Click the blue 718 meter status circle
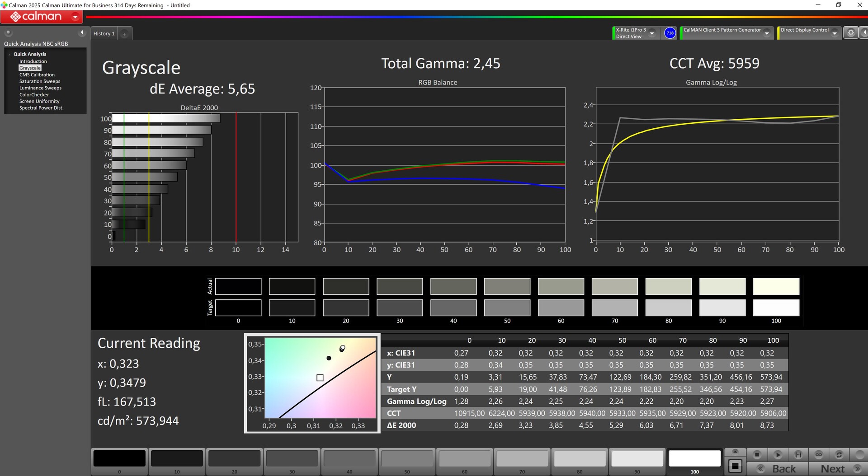This screenshot has width=868, height=476. (x=670, y=33)
